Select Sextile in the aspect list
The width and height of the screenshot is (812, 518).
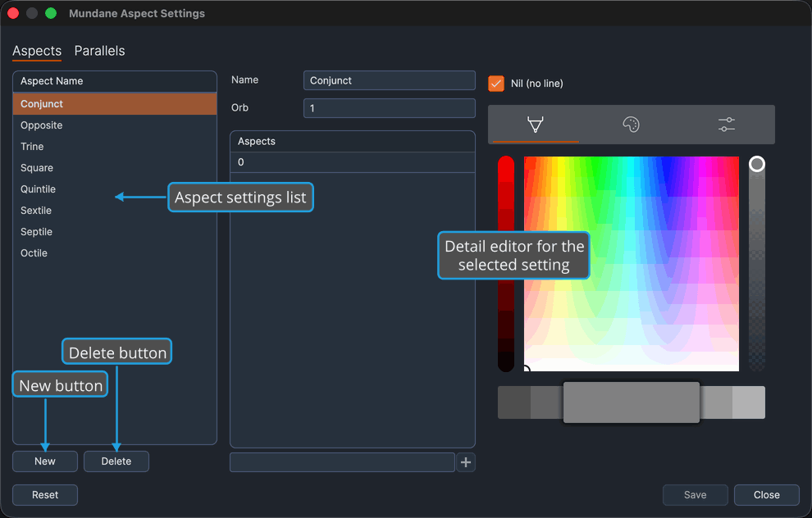[x=115, y=210]
